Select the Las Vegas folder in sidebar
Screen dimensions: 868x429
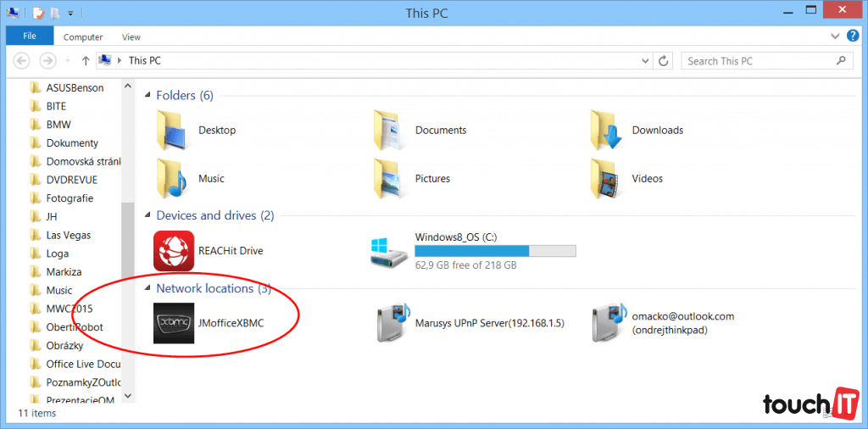[x=68, y=235]
